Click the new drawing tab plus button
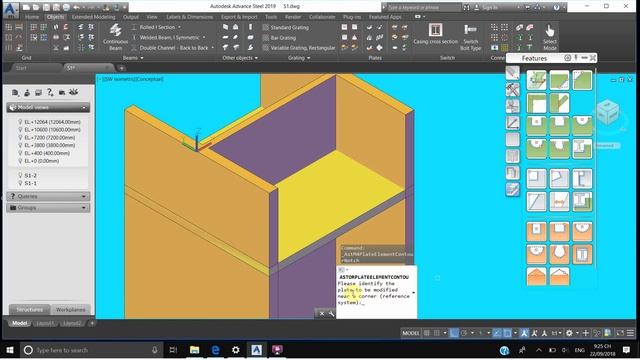 point(122,68)
